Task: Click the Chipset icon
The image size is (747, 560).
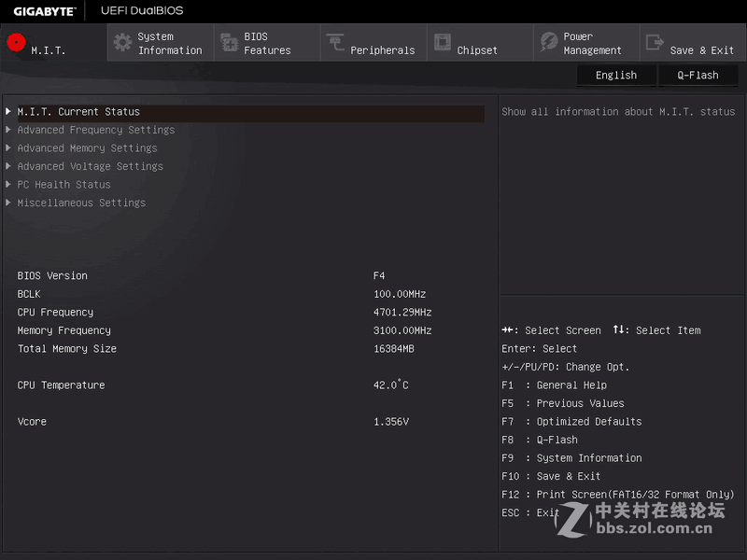Action: click(x=445, y=42)
